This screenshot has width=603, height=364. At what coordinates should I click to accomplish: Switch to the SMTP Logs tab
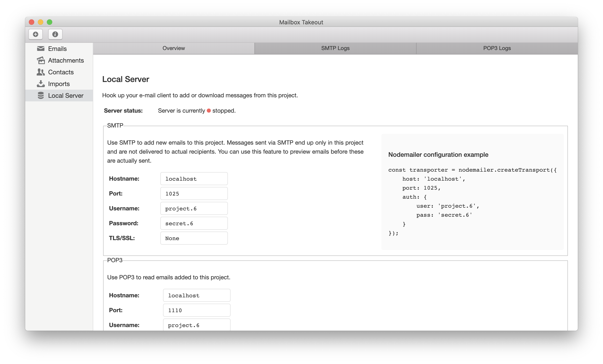pyautogui.click(x=335, y=48)
